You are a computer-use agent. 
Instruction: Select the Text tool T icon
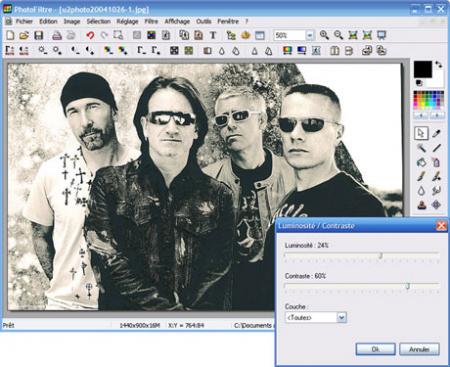[213, 35]
